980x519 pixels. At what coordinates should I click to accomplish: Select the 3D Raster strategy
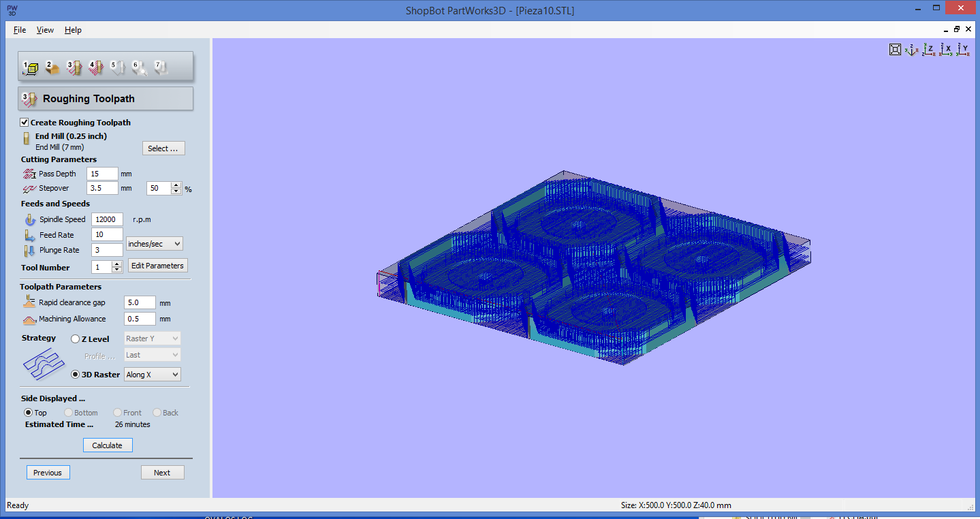(x=75, y=375)
